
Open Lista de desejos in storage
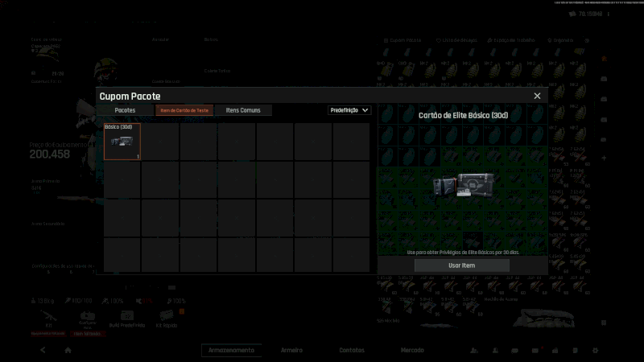(456, 40)
